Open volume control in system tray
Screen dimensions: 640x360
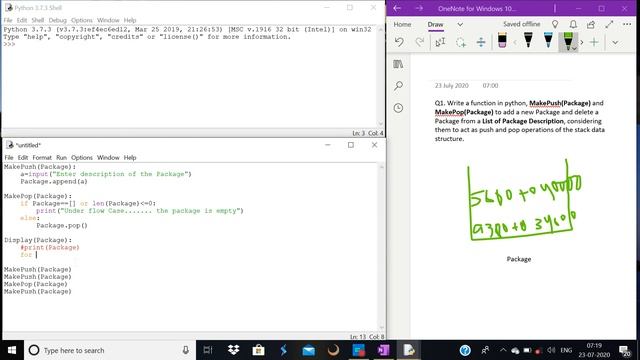pyautogui.click(x=551, y=350)
